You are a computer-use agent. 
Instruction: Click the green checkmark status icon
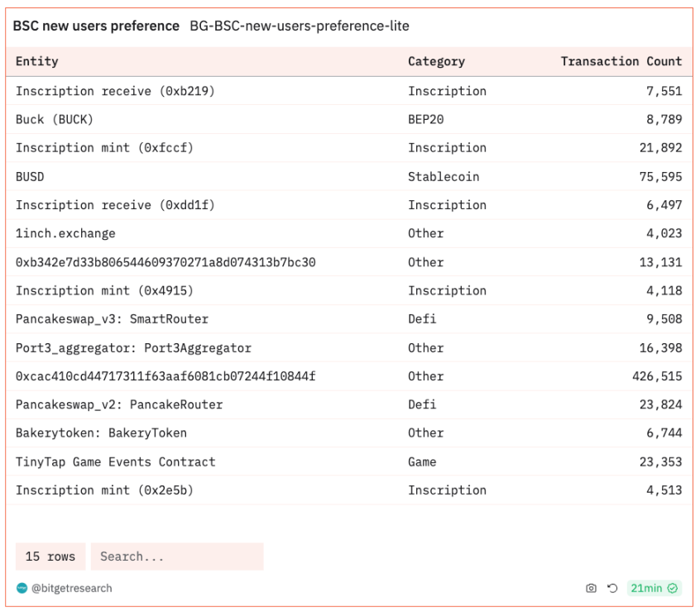(x=673, y=588)
